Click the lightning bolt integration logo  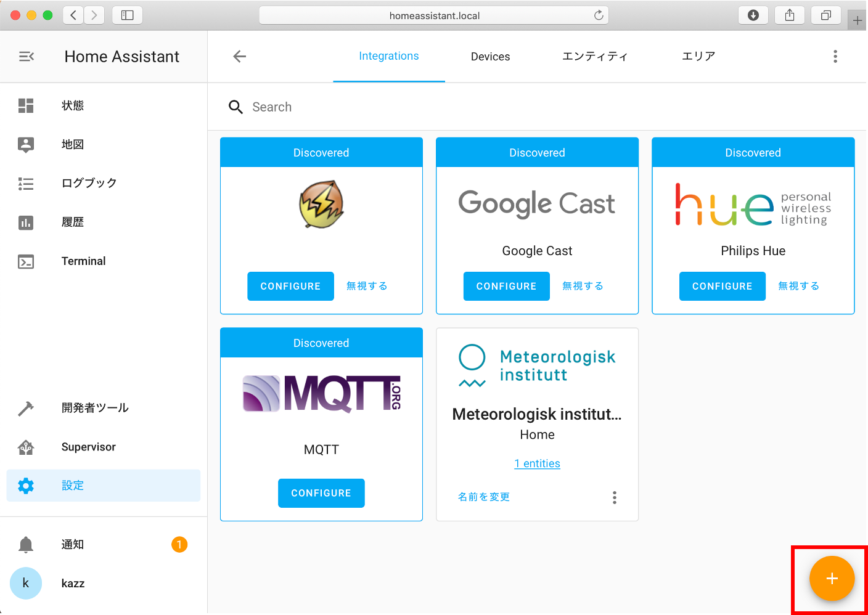pos(321,204)
